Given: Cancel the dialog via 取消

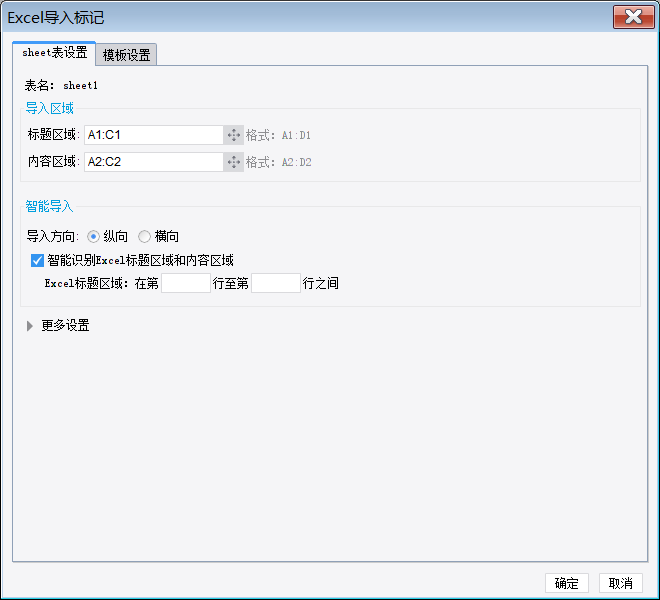Looking at the screenshot, I should pyautogui.click(x=621, y=583).
